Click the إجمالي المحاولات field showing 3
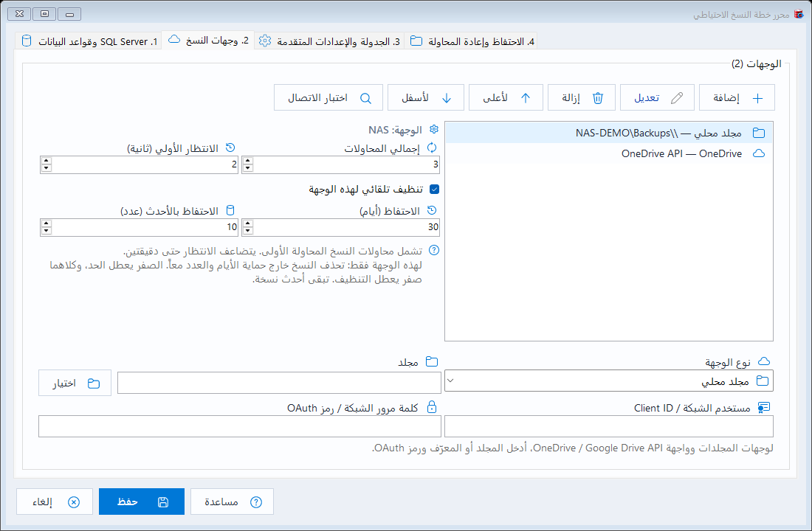 pyautogui.click(x=341, y=164)
